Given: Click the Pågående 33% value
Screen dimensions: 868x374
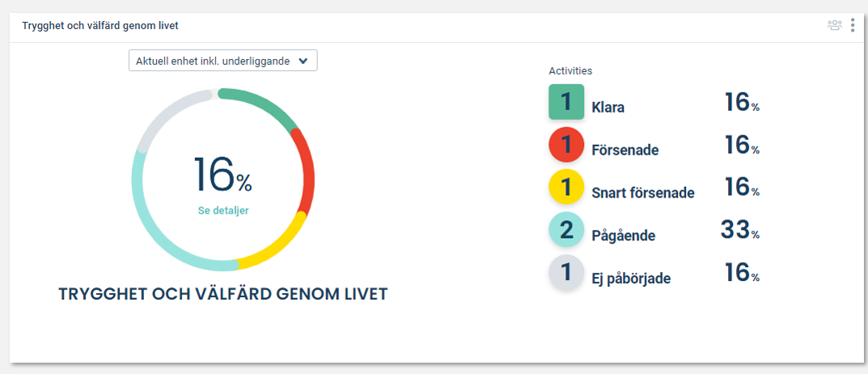Looking at the screenshot, I should (740, 230).
